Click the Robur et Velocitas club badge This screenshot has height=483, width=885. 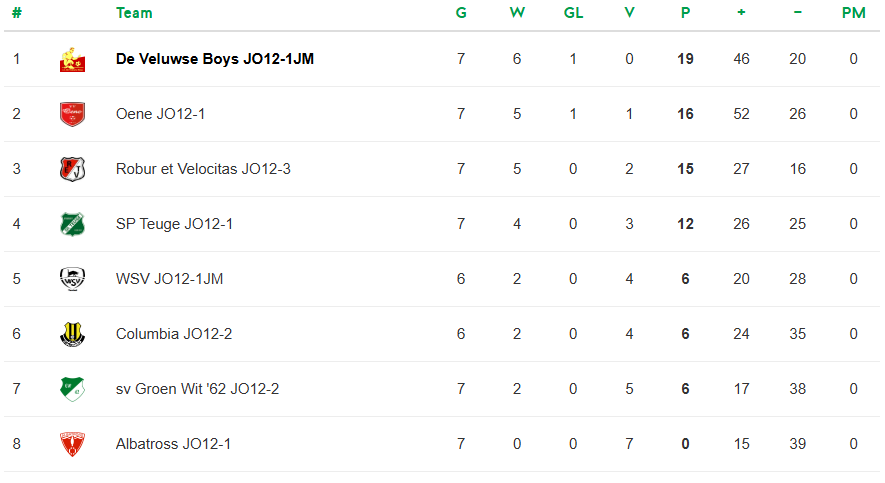click(72, 169)
